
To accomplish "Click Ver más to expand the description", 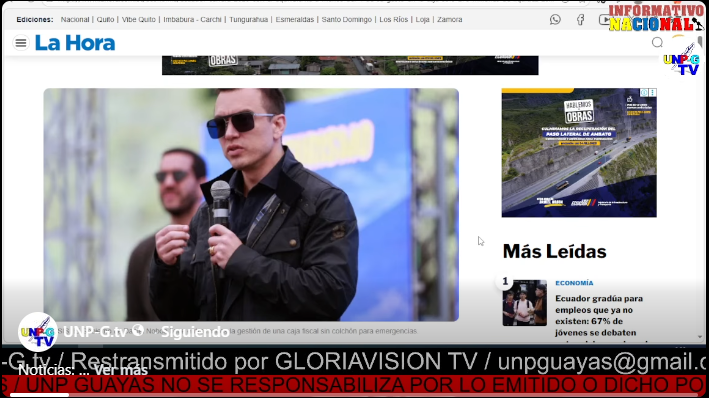I will click(121, 370).
